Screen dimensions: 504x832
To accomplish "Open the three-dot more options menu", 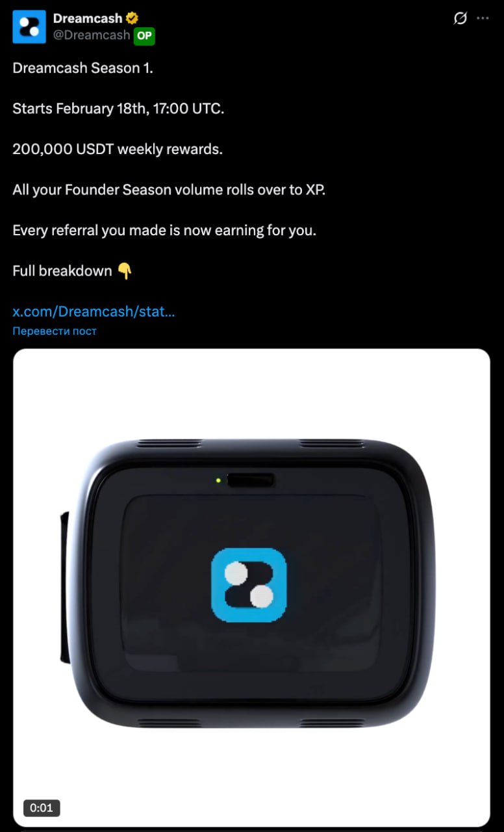I will (x=483, y=19).
